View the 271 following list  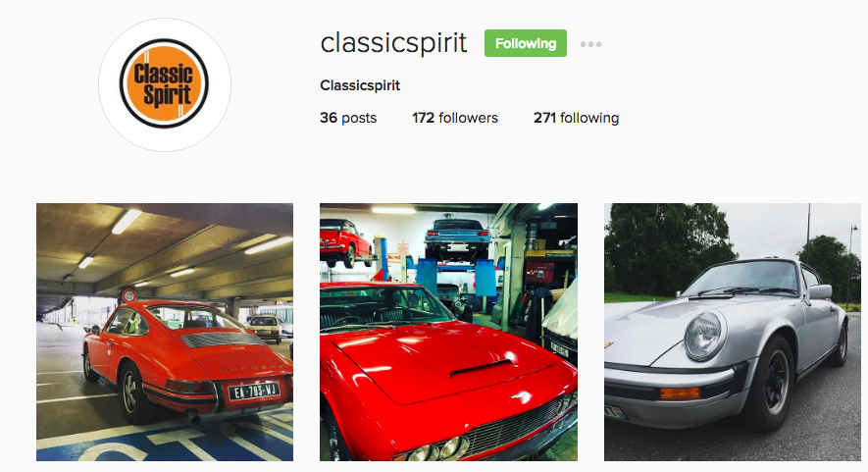coord(577,118)
